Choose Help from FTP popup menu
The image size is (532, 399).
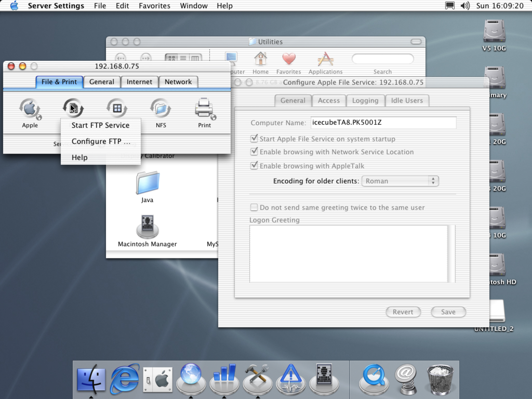101,157
